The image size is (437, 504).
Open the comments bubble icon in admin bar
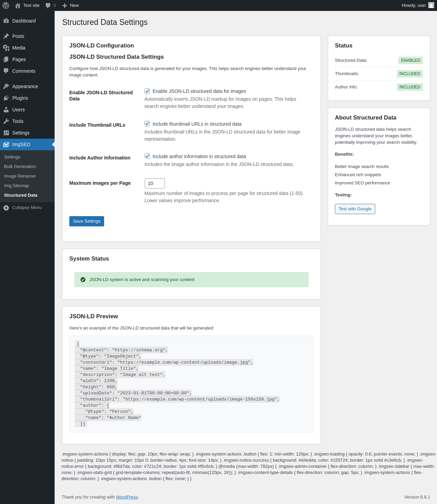click(48, 5)
